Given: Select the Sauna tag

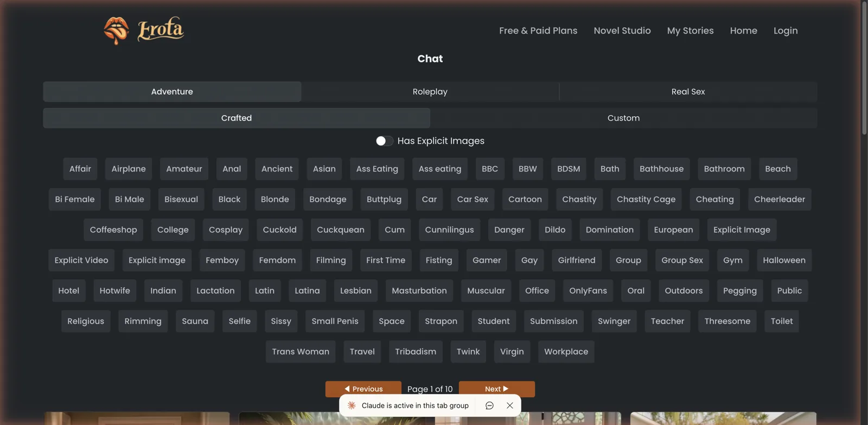Looking at the screenshot, I should tap(195, 321).
